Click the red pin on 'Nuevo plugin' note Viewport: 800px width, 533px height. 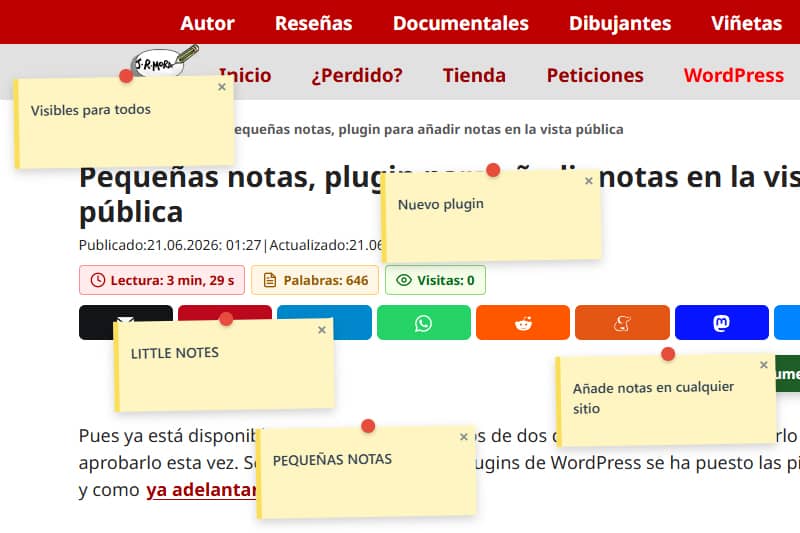pos(493,170)
